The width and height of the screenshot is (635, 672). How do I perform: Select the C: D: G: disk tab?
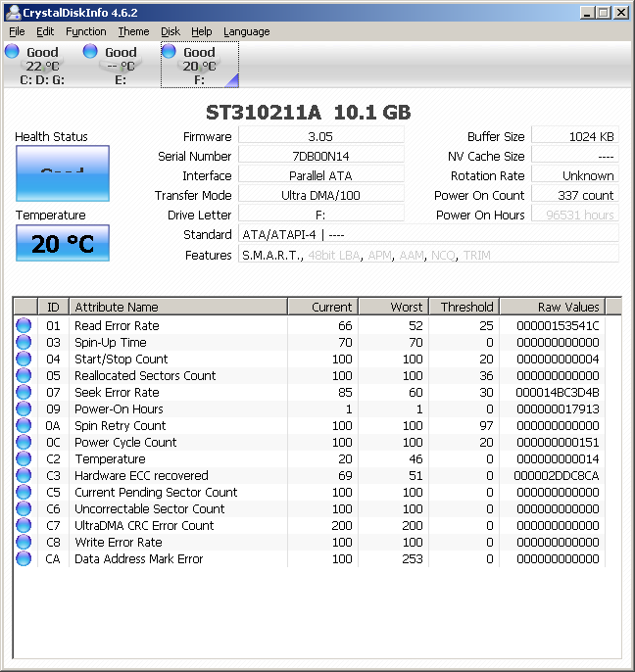[x=42, y=65]
